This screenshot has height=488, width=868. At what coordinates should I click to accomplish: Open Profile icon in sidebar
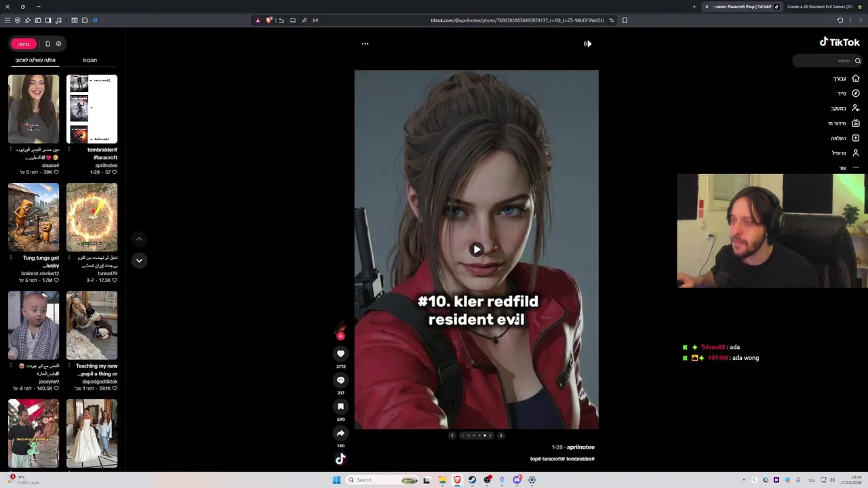856,153
